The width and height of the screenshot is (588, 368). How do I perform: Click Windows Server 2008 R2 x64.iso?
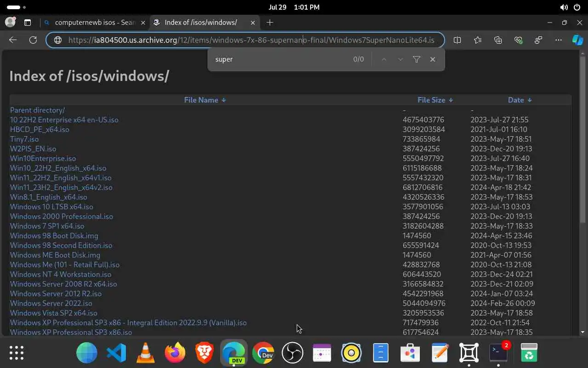63,284
